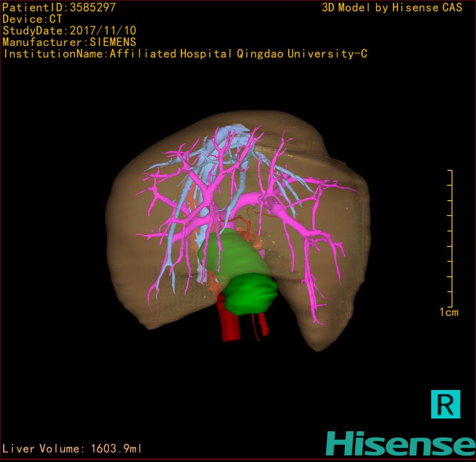Viewport: 476px width, 462px height.
Task: Click the StudyDate:2017/11/10 label
Action: tap(69, 31)
